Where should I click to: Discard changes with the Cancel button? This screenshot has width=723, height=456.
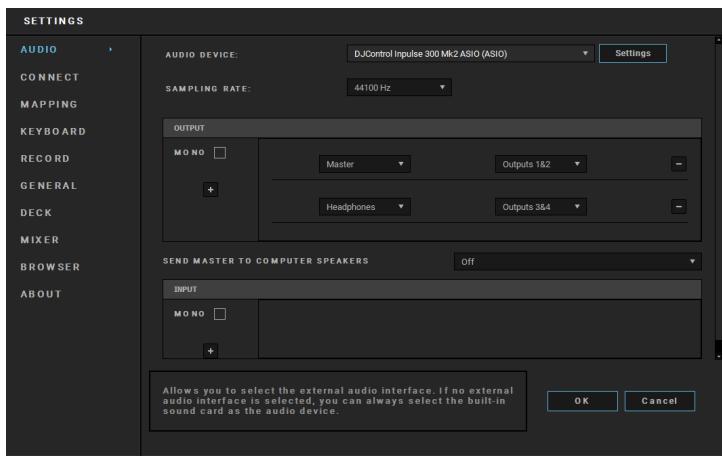[659, 401]
